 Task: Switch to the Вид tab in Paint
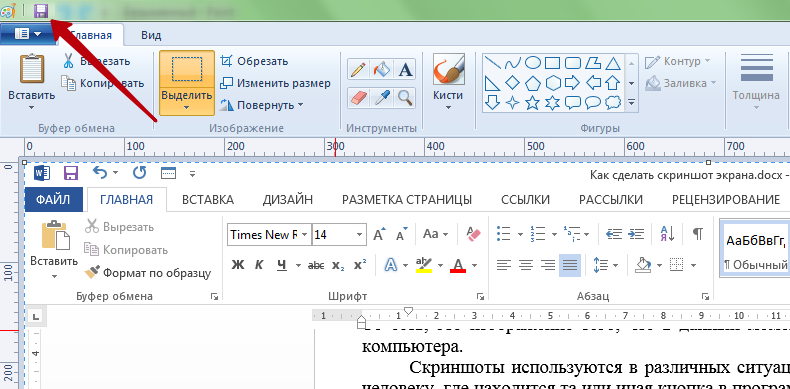(151, 35)
